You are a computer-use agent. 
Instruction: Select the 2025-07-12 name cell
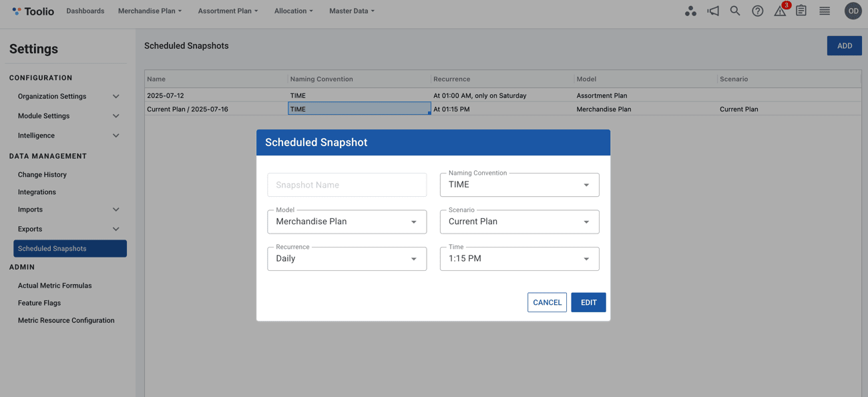point(216,95)
